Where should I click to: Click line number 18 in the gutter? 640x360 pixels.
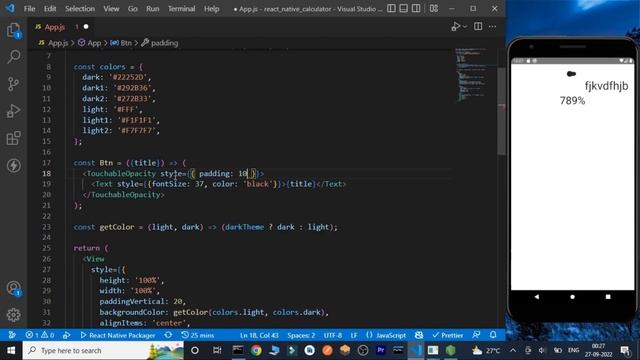(47, 173)
